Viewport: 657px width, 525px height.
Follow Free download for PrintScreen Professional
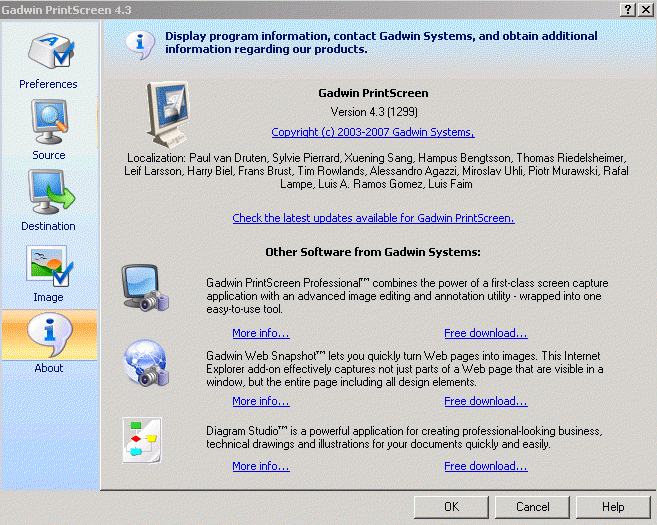click(x=486, y=333)
